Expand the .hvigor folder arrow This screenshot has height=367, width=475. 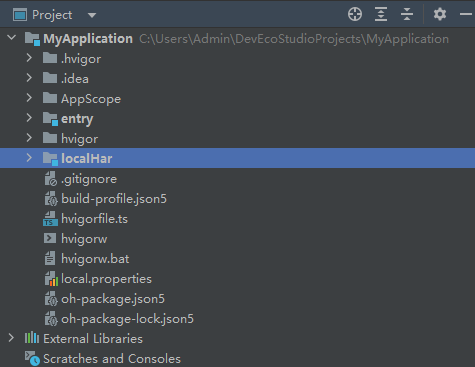29,58
